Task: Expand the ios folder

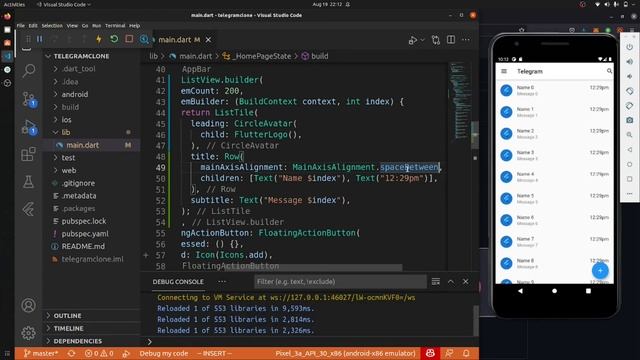Action: pyautogui.click(x=67, y=120)
